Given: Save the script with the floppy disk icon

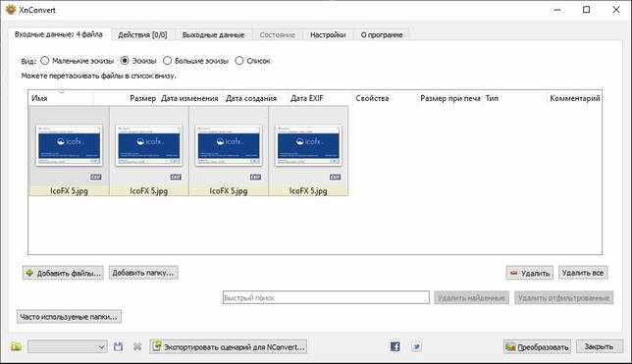Looking at the screenshot, I should [118, 346].
